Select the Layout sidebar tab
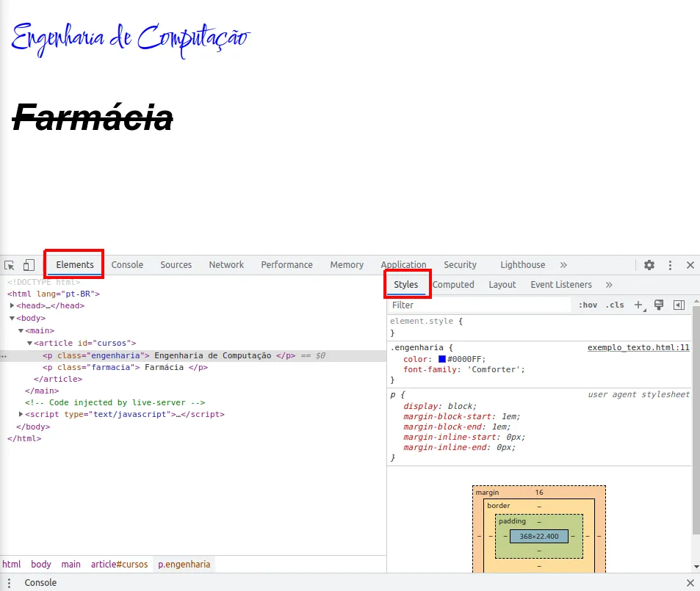 pos(502,285)
